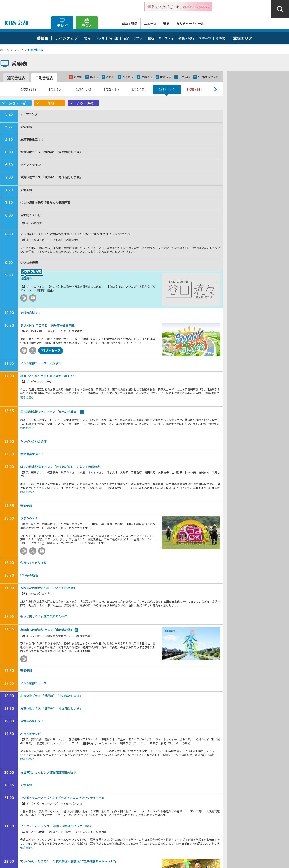Select the 日別番組表 tab

tap(44, 78)
